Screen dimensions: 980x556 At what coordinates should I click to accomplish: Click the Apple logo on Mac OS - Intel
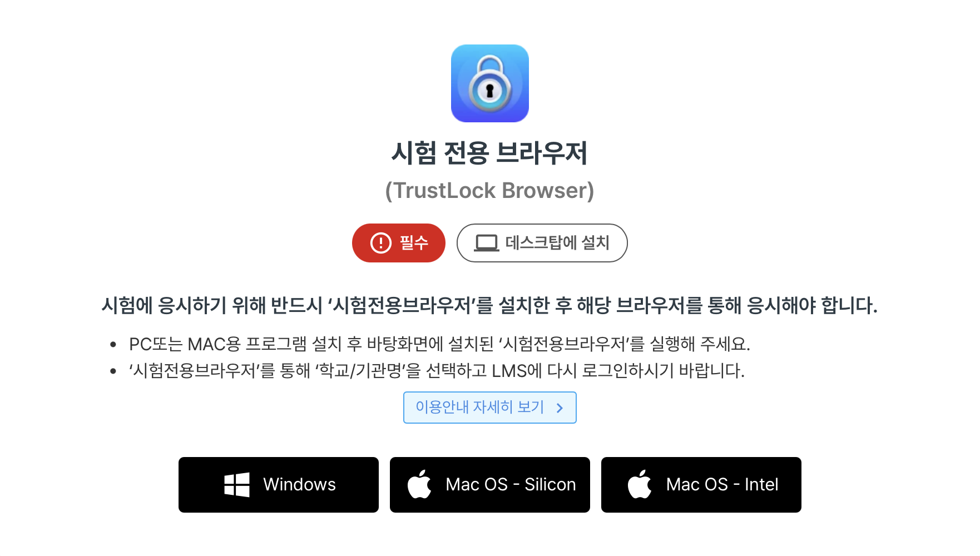(x=640, y=484)
